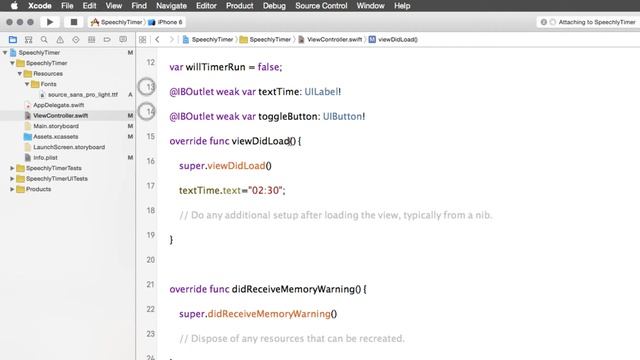The width and height of the screenshot is (640, 360).
Task: Click the related items grid icon
Action: [x=142, y=40]
